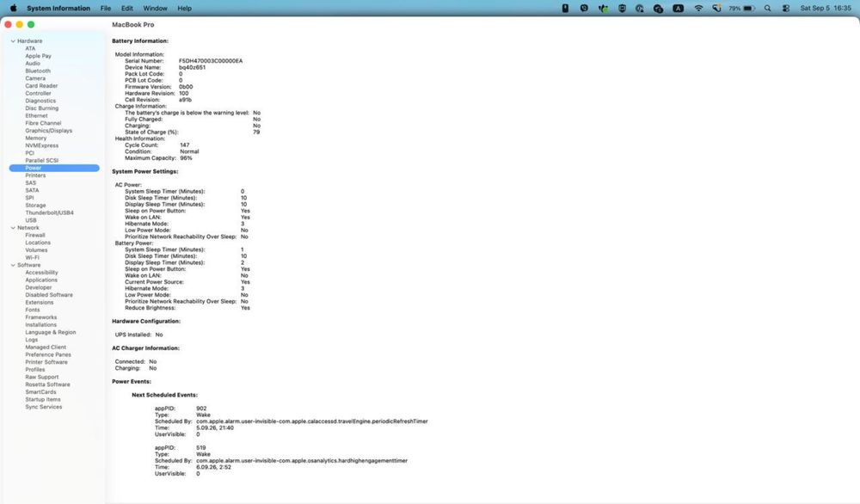Click the serial number F5DH470003C00000EA
This screenshot has width=860, height=504.
[x=211, y=61]
